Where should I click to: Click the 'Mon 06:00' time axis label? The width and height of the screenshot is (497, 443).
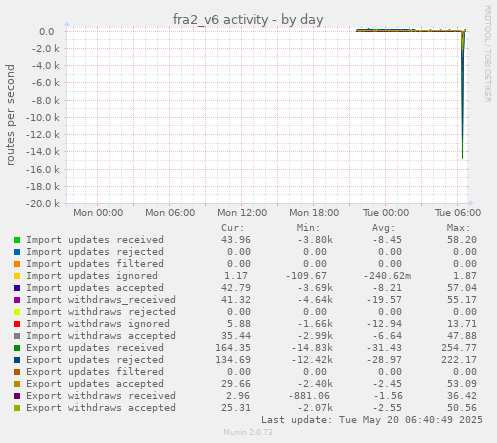[x=170, y=213]
